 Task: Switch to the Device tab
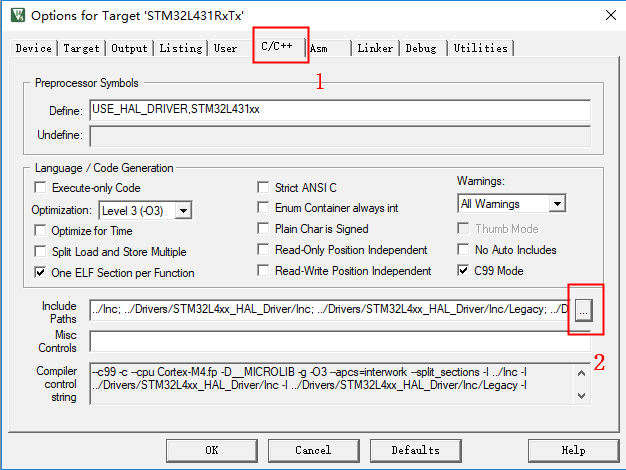pos(34,48)
